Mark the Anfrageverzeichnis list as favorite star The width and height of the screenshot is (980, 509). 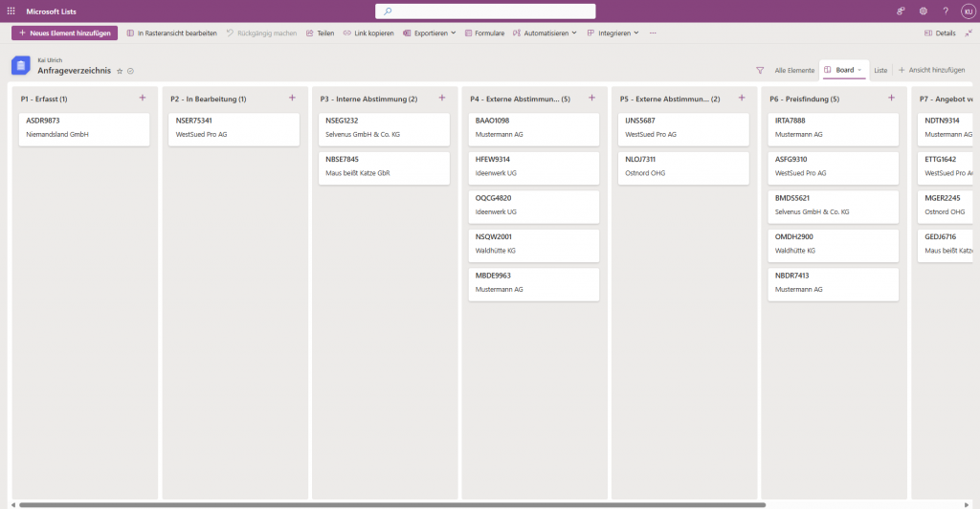(x=120, y=71)
